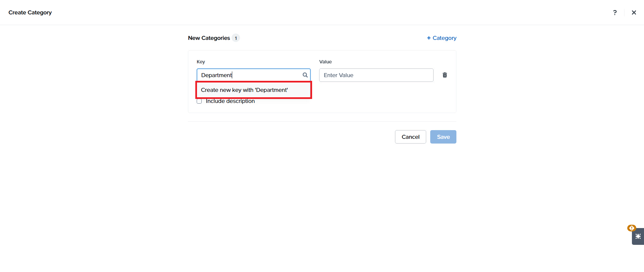
Task: Click the plus sign beside Category
Action: [x=429, y=38]
